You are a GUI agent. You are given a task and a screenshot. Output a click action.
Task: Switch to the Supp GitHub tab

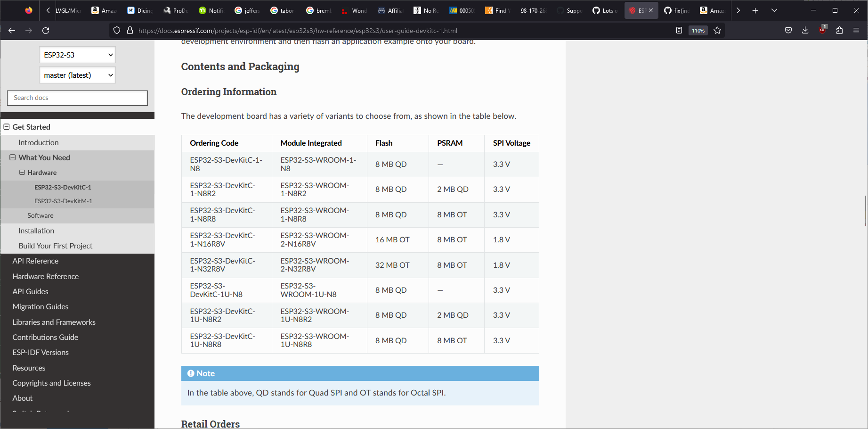[x=570, y=10]
